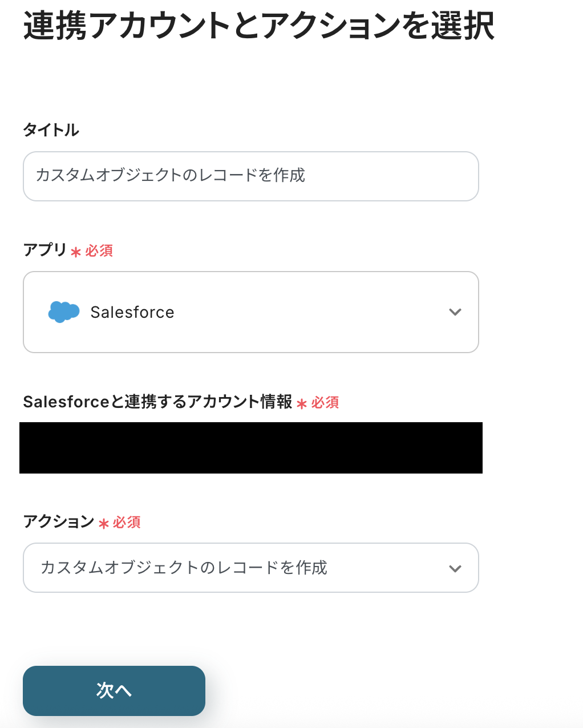
Task: Click the red asterisk beside アクション
Action: (103, 524)
